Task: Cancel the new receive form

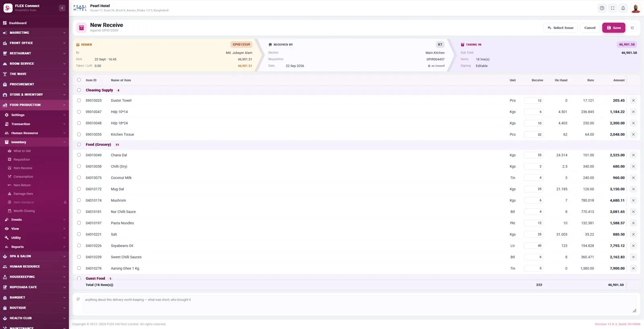Action: pyautogui.click(x=590, y=28)
